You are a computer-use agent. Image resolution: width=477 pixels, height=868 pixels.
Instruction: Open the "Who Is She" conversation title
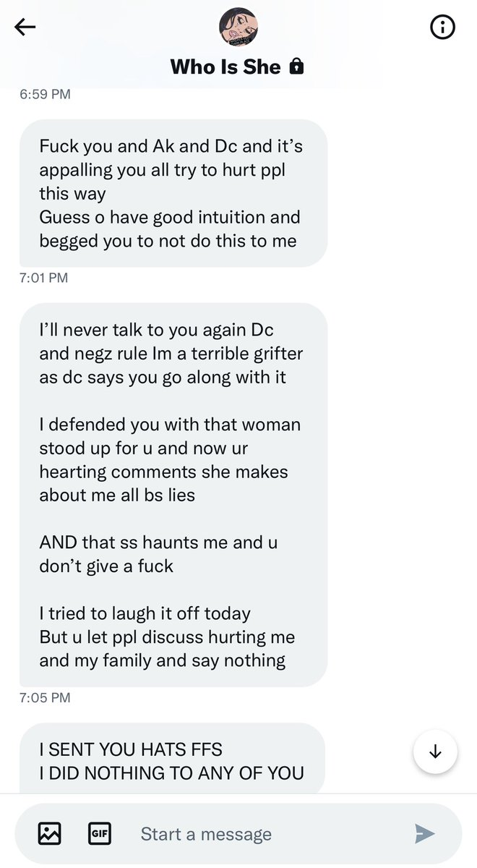click(225, 67)
